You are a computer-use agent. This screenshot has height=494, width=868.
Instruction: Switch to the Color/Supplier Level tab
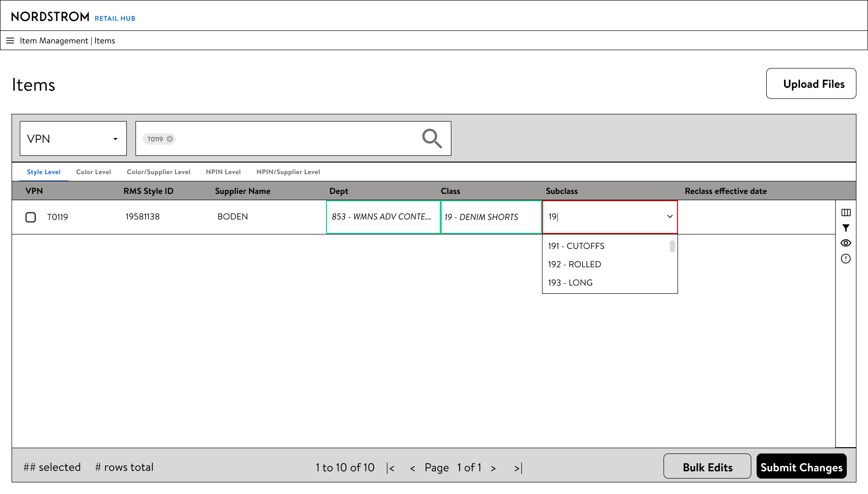[x=159, y=172]
